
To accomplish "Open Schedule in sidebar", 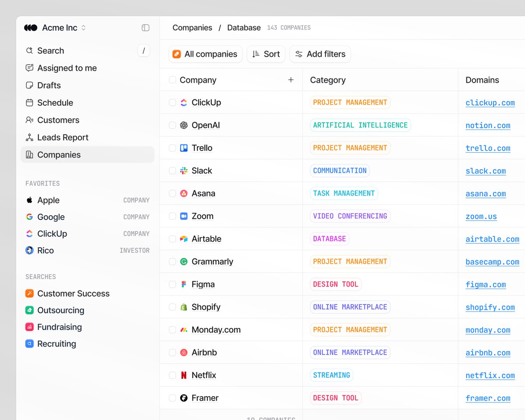I will [87, 103].
